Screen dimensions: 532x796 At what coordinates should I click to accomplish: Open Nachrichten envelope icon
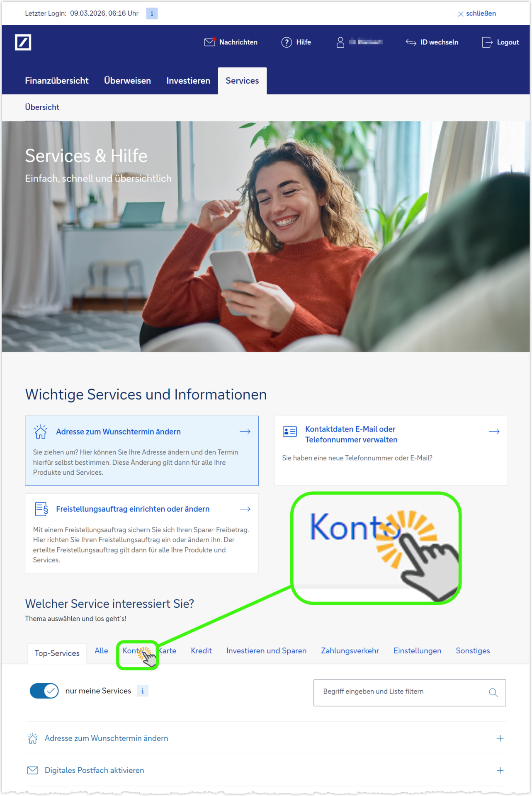pos(210,42)
